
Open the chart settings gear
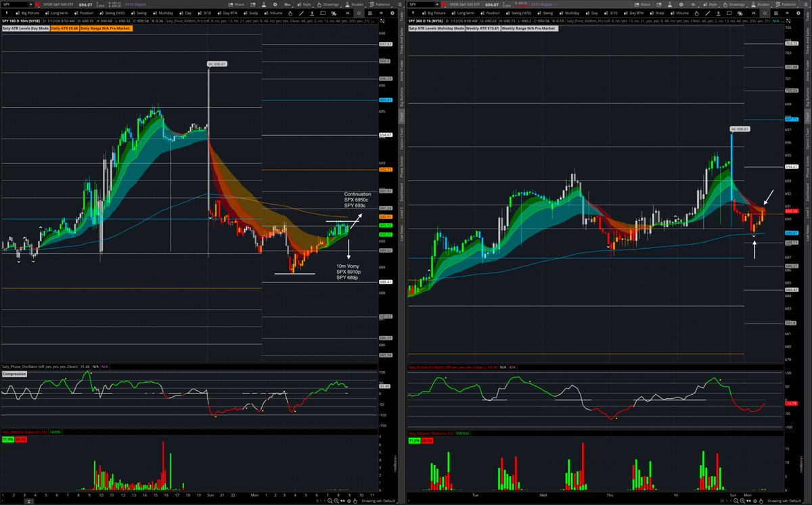(x=274, y=5)
